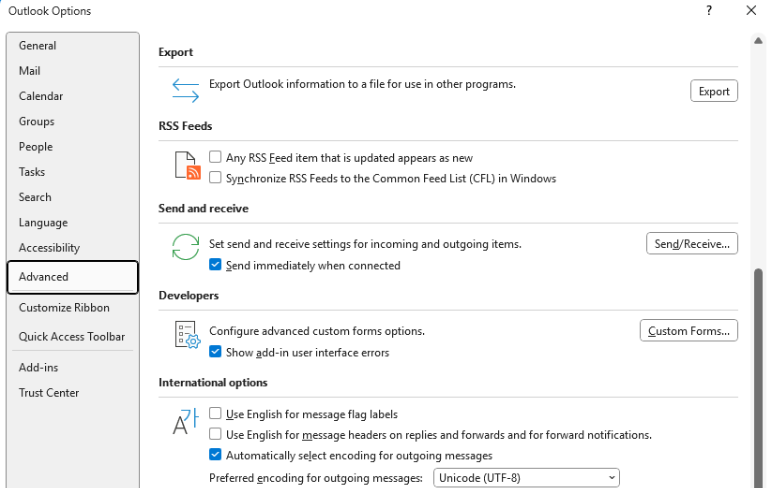Toggle Synchronize RSS Feeds to Common Feed List
Image resolution: width=770 pixels, height=488 pixels.
[x=216, y=178]
